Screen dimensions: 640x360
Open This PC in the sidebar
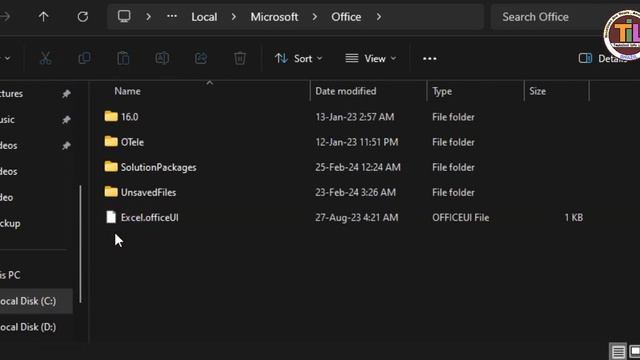10,275
